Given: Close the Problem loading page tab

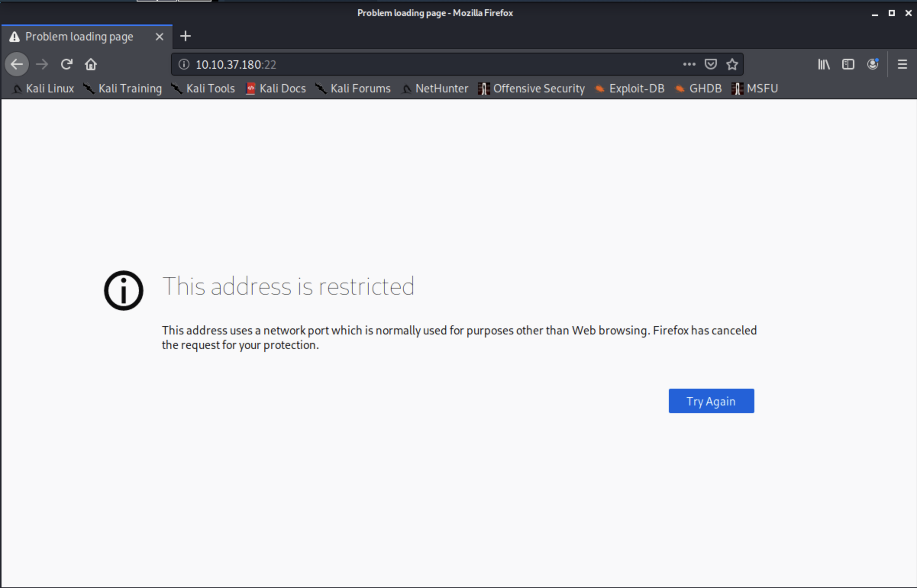Looking at the screenshot, I should (x=160, y=37).
